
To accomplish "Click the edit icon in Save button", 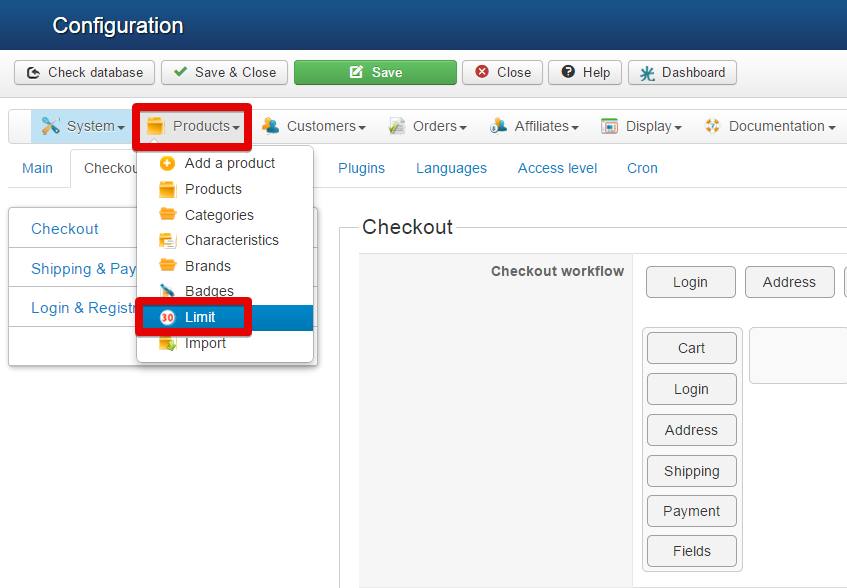I will 356,72.
